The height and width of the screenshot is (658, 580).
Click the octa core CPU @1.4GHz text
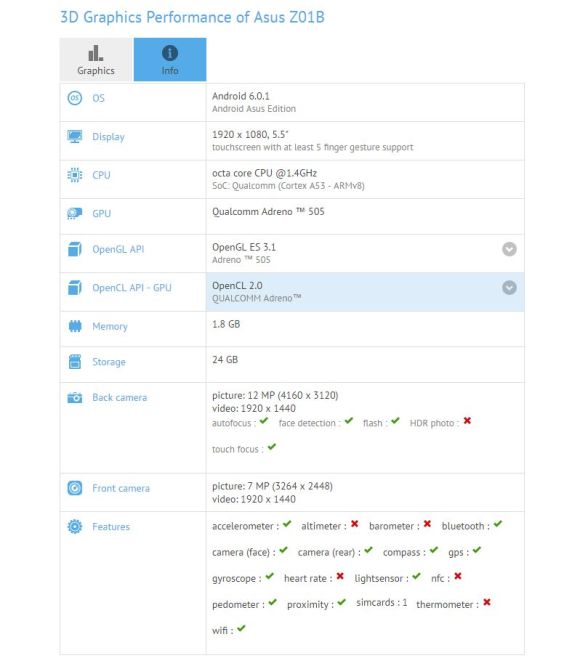pyautogui.click(x=264, y=173)
